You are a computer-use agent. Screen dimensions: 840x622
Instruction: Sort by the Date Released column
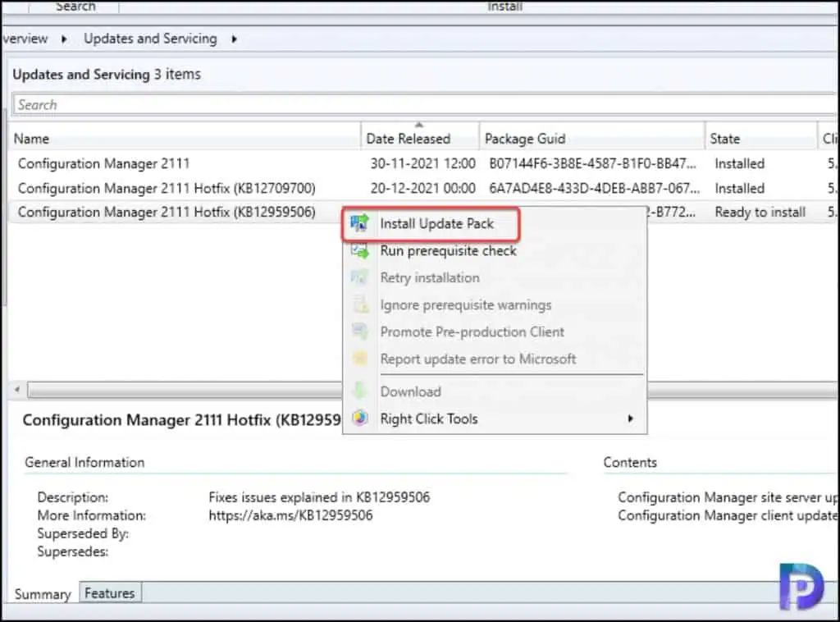pyautogui.click(x=420, y=139)
